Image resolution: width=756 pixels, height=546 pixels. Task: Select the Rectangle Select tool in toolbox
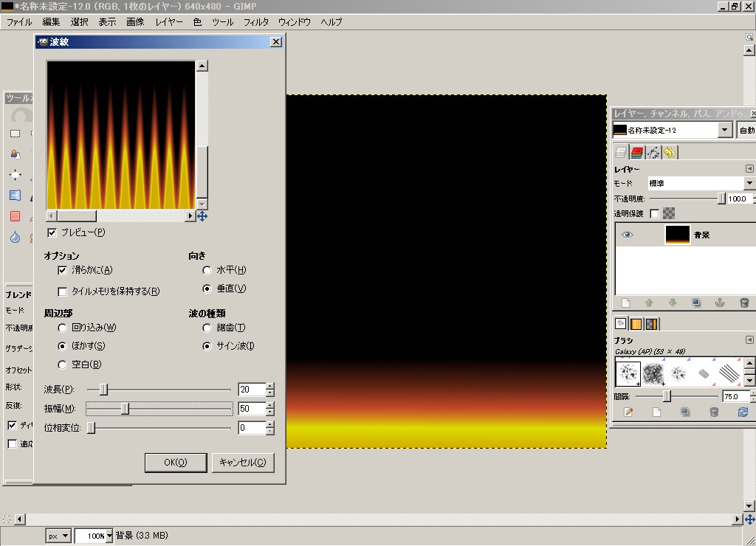point(15,134)
